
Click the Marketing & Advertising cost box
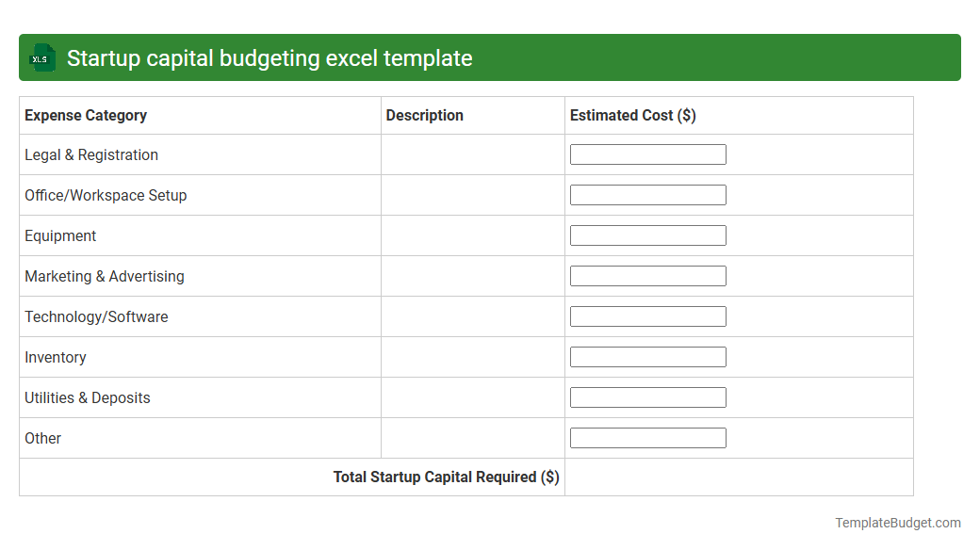click(647, 275)
